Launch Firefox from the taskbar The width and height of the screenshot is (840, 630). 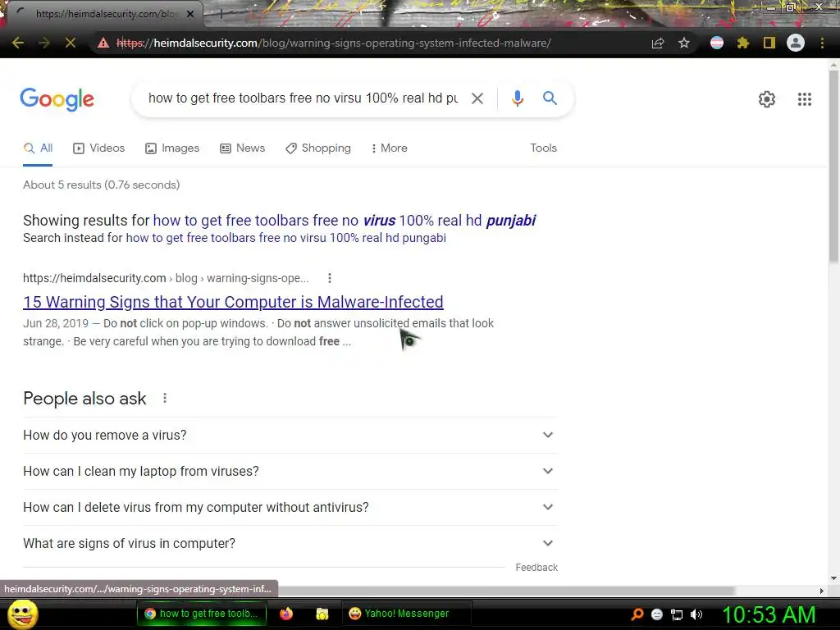point(286,614)
